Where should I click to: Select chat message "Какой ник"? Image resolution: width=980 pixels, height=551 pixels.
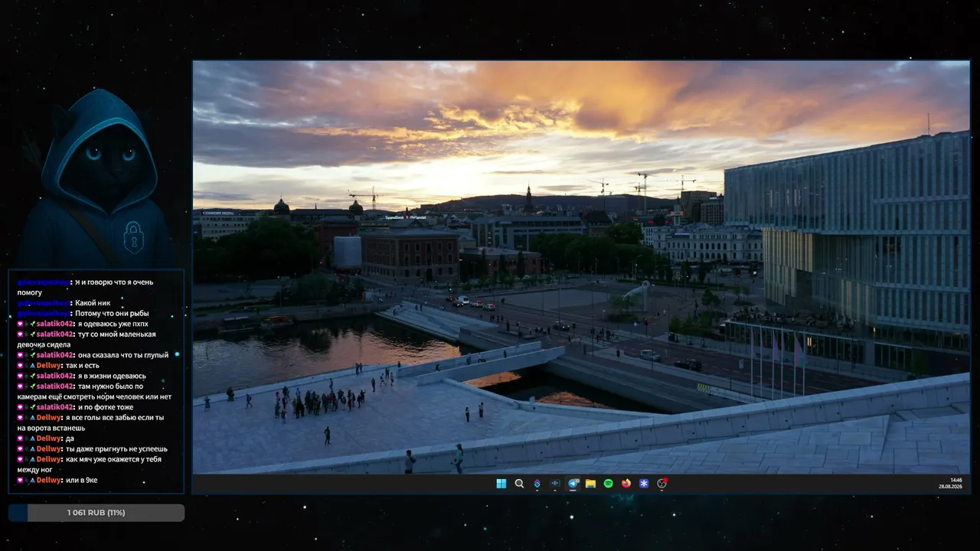click(92, 303)
